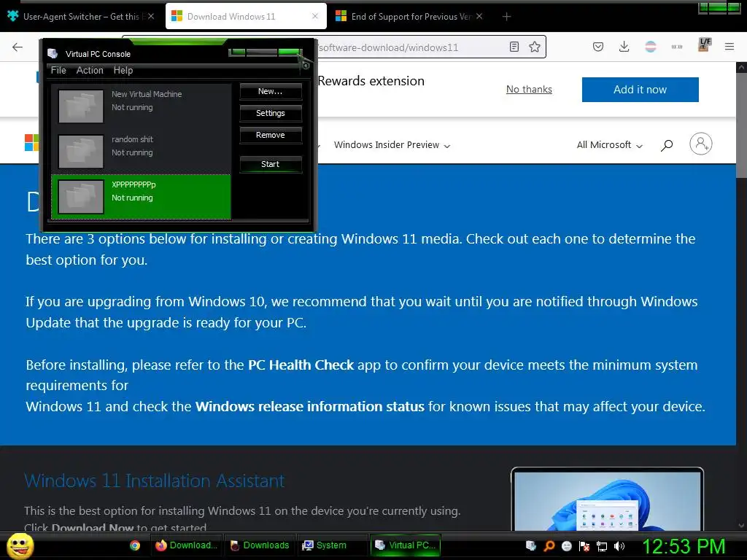Click the Windows 11 laptop image
The width and height of the screenshot is (747, 560).
click(607, 499)
